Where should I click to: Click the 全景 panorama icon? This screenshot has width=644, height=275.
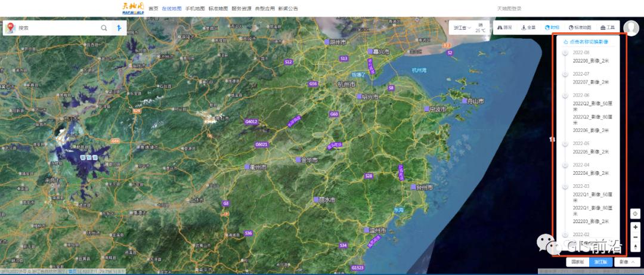[524, 27]
